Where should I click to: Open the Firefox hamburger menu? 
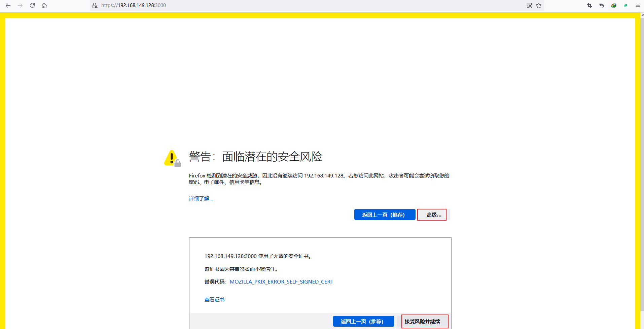click(x=638, y=5)
